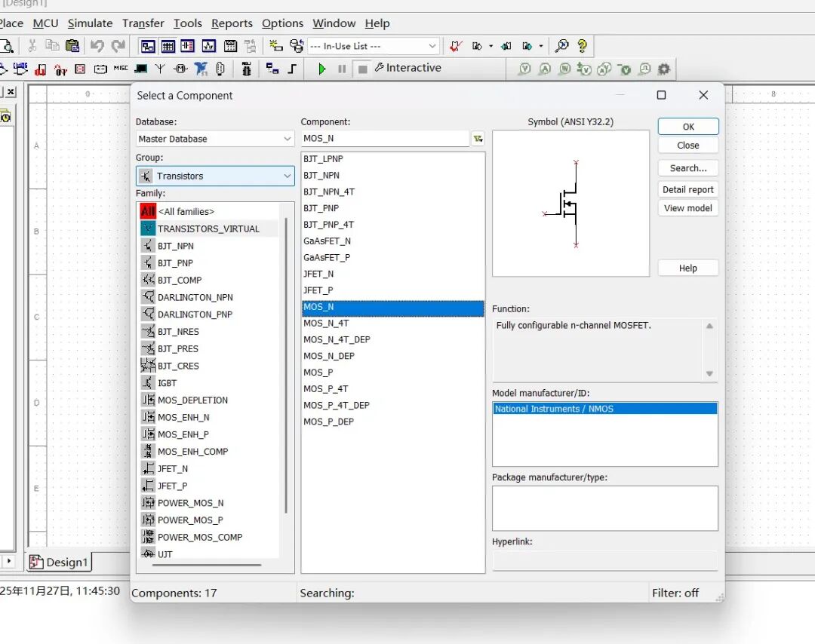Place Electromechanical motor component icon

180,69
